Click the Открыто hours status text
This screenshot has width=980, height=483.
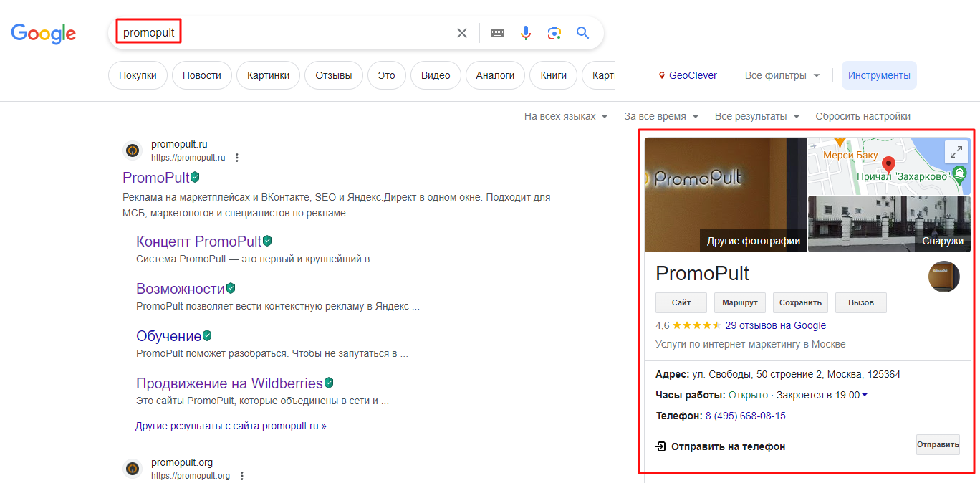748,395
